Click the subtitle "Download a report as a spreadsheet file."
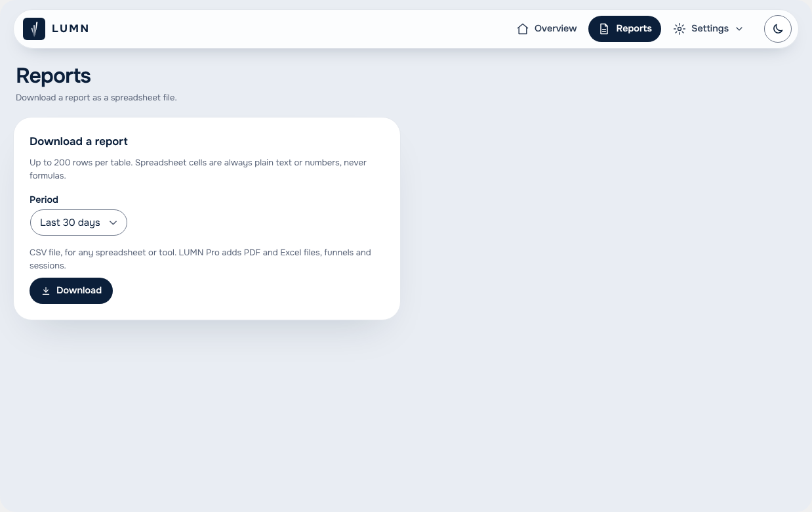The image size is (812, 512). pyautogui.click(x=96, y=98)
